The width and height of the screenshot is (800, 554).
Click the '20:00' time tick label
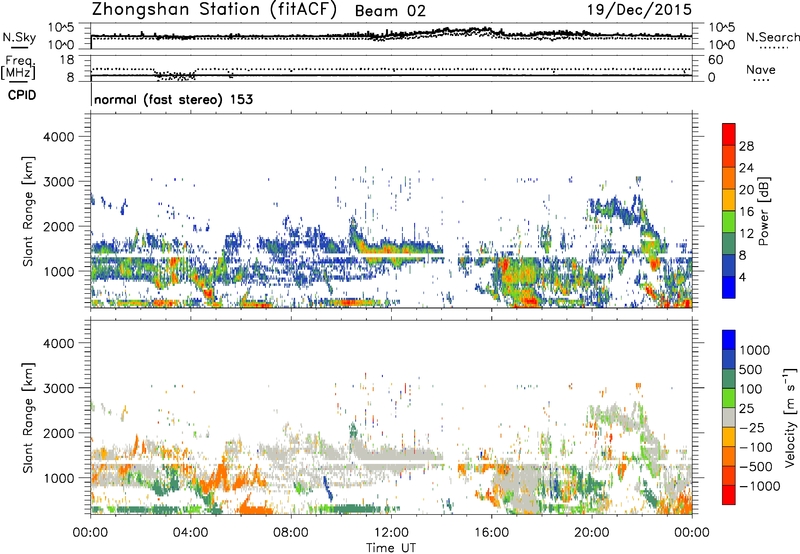click(591, 533)
